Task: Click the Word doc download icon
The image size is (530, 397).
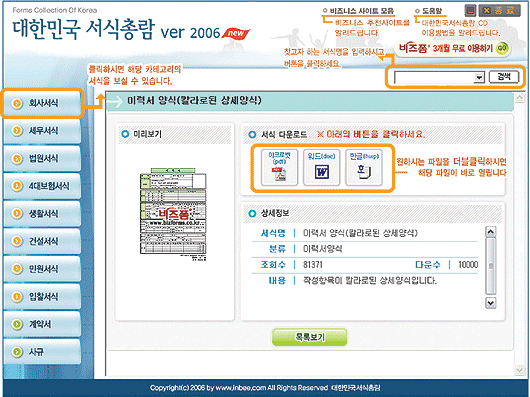Action: (321, 168)
